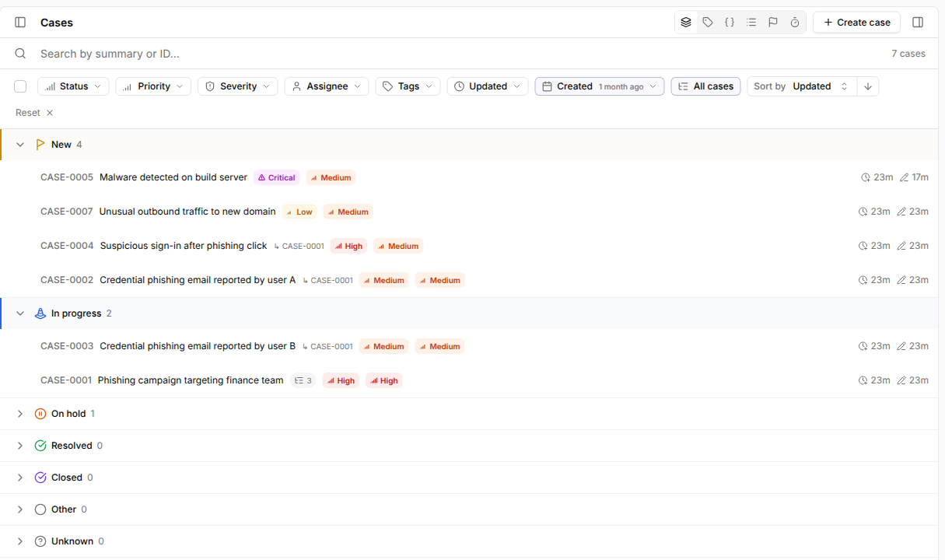Toggle the right side panel icon
Image resolution: width=945 pixels, height=560 pixels.
tap(918, 23)
